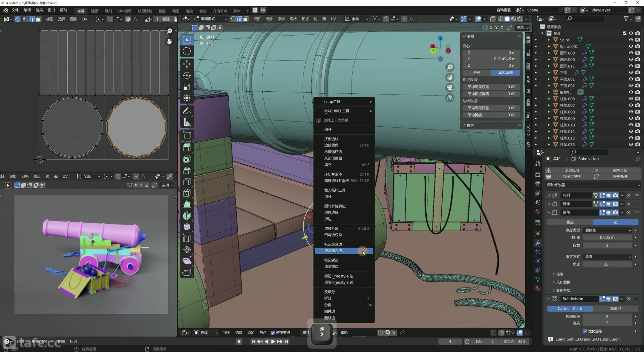
Task: Open the Material properties tab icon
Action: (538, 288)
